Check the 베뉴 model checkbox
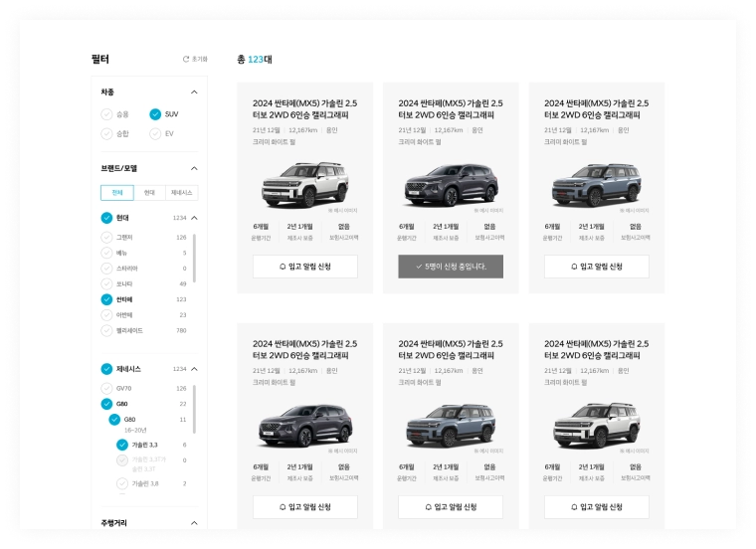Viewport: 756px width, 549px height. click(106, 253)
